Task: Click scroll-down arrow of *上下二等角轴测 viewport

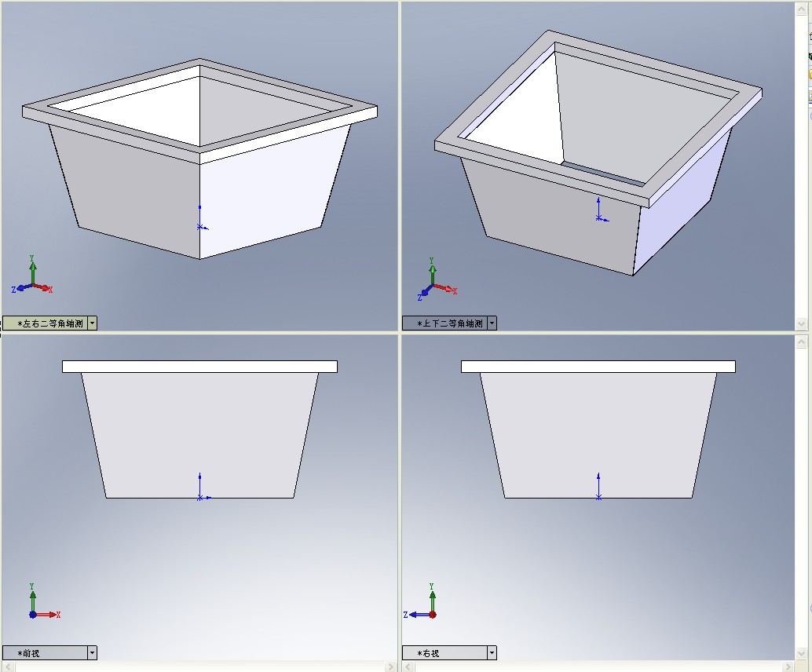Action: click(801, 324)
